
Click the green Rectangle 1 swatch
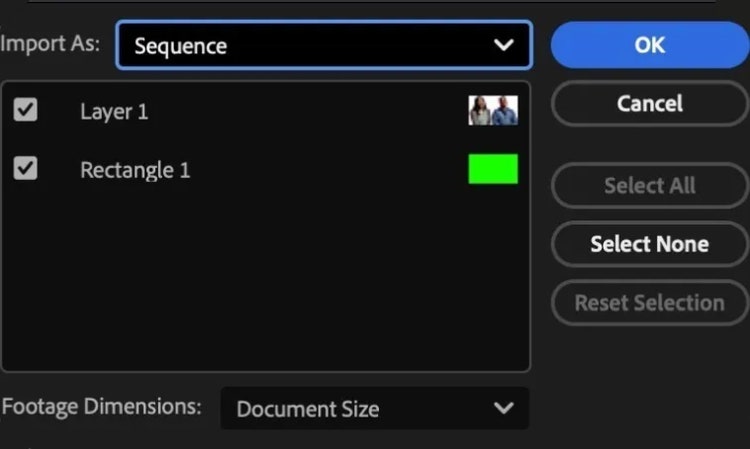point(493,169)
